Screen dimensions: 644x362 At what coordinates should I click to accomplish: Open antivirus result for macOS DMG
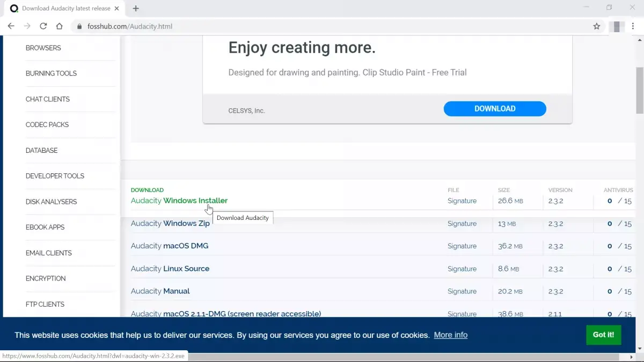[x=619, y=246]
